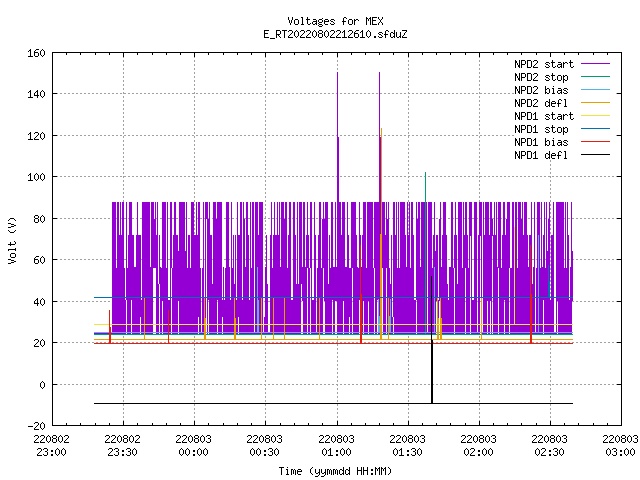Click the 220802 23:30 x-axis tick label
The width and height of the screenshot is (640, 480).
click(x=122, y=445)
